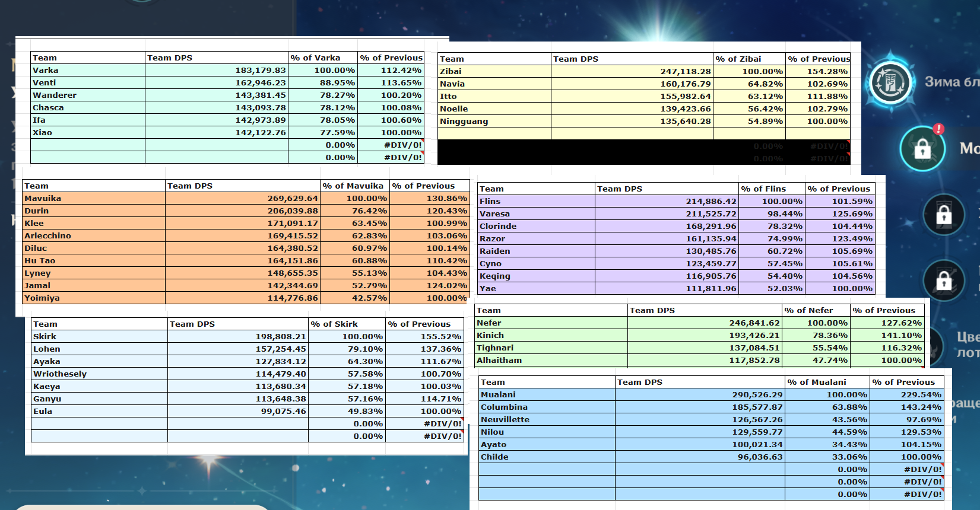980x510 pixels.
Task: Select the Chasca cell
Action: click(88, 107)
